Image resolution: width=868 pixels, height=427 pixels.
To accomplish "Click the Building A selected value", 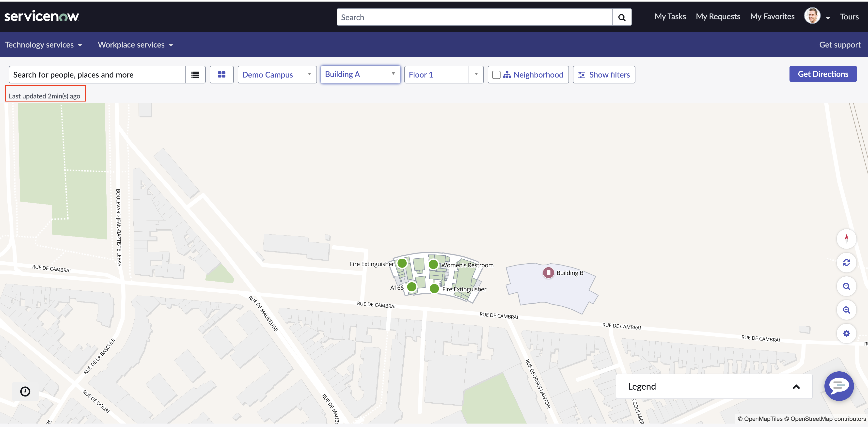I will (x=342, y=75).
